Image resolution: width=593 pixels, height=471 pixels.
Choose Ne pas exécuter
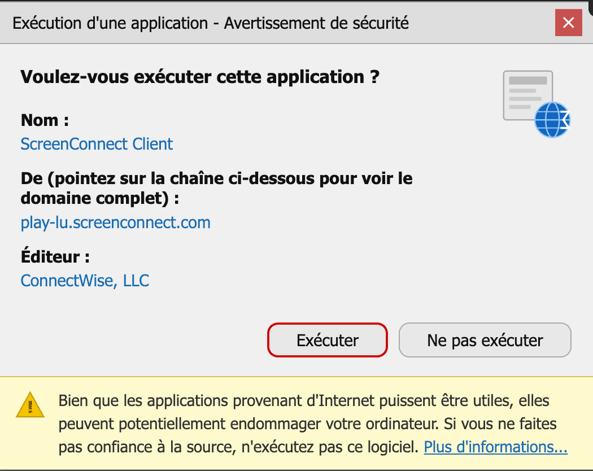coord(485,340)
